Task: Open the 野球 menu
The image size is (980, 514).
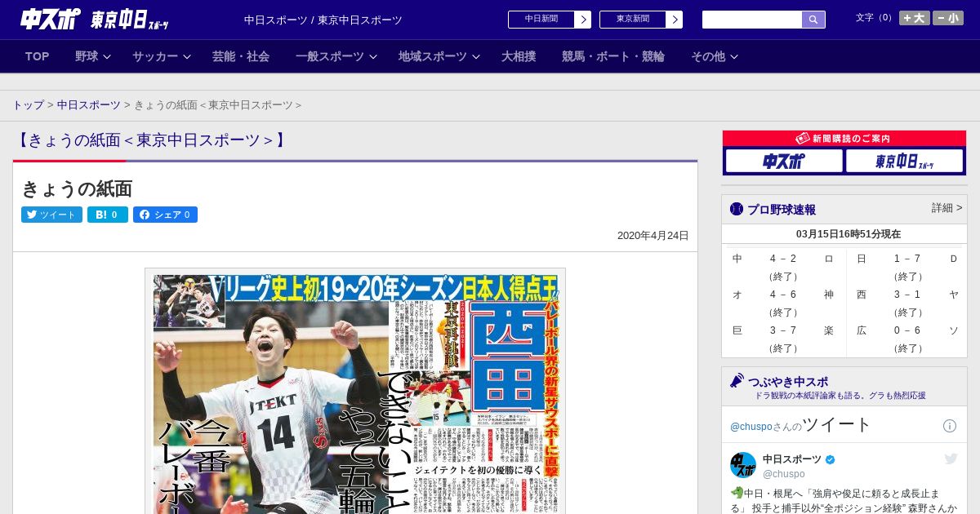Action: point(87,56)
